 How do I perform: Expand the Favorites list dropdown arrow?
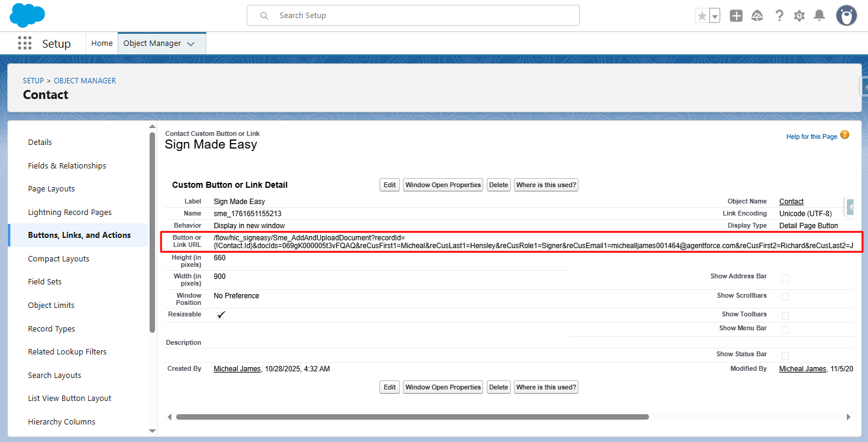tap(715, 16)
